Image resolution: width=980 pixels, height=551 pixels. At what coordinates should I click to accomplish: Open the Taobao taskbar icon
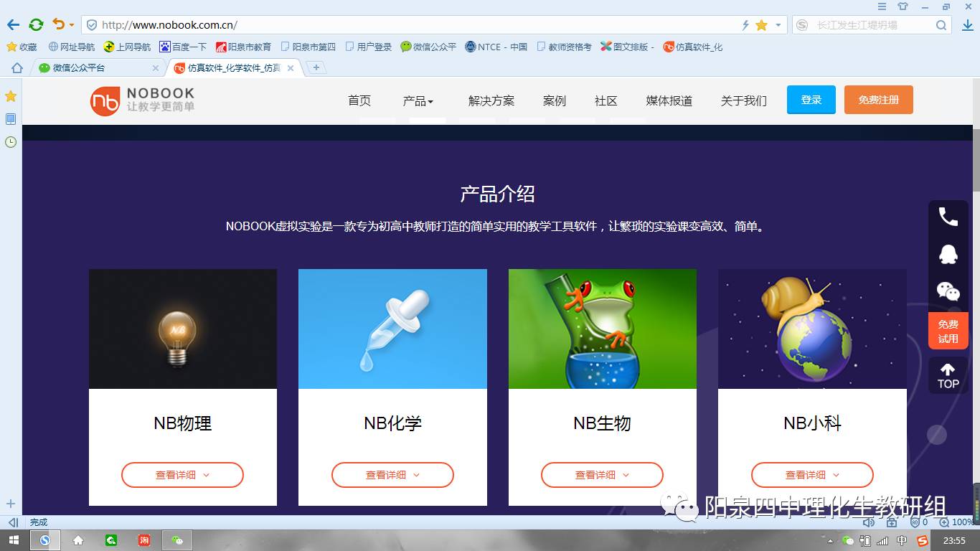(x=144, y=540)
